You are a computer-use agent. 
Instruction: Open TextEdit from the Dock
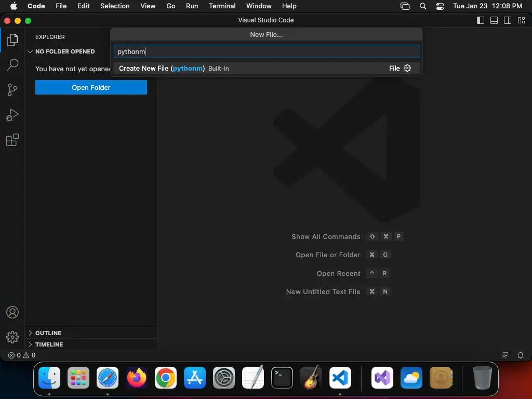[253, 378]
